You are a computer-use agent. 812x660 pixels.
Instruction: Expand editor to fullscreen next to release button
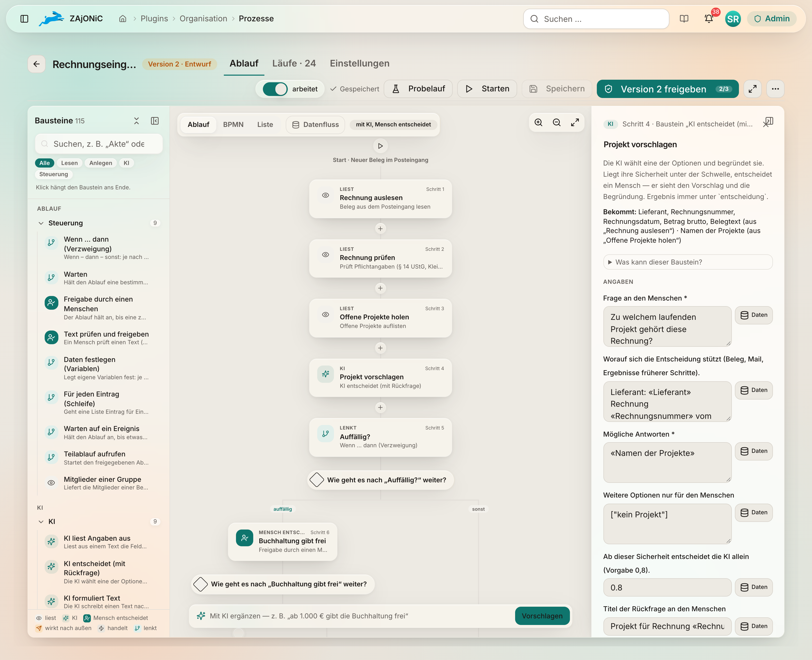point(752,89)
